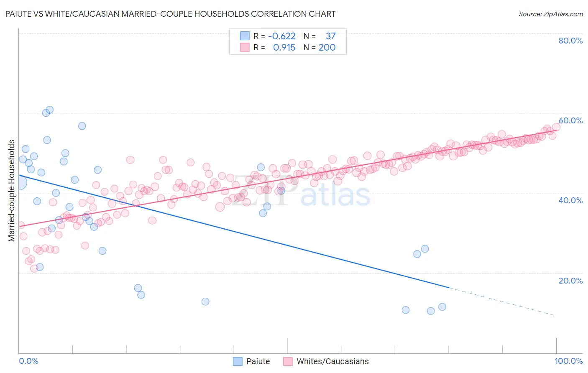Viewport: 588px width, 373px height.
Task: Click the 100.0% x-axis label
Action: point(569,361)
